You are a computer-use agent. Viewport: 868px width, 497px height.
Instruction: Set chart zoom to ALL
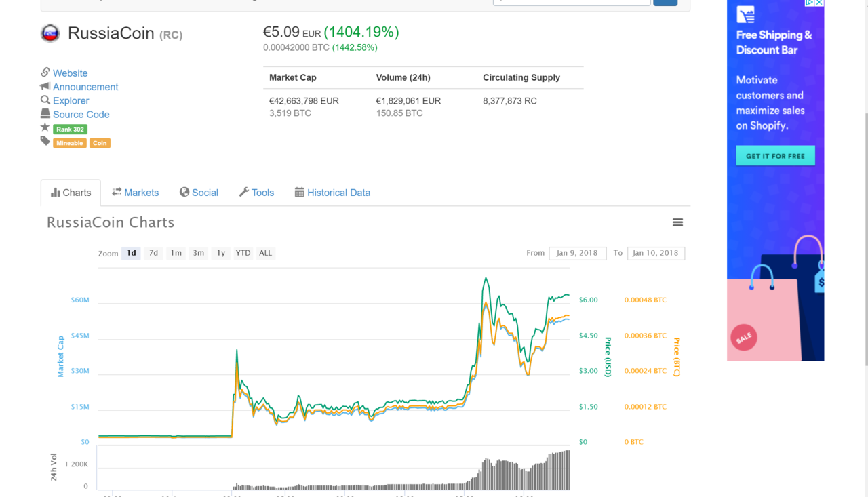tap(265, 253)
